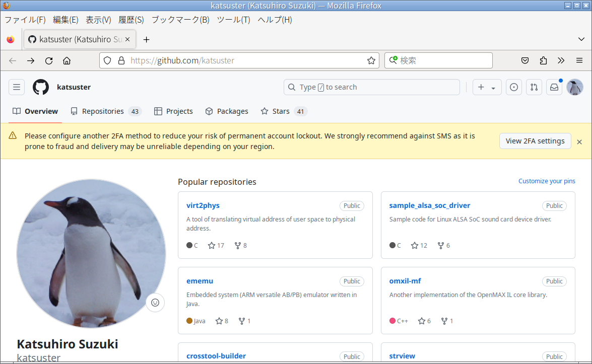
Task: Bookmark this page with star icon
Action: tap(371, 60)
